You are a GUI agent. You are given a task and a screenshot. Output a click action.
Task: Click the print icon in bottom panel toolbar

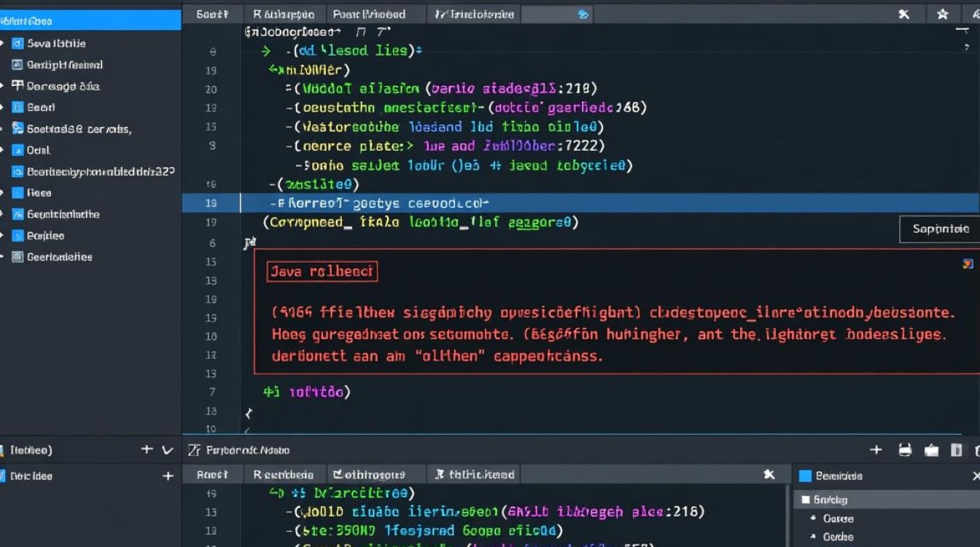click(905, 450)
